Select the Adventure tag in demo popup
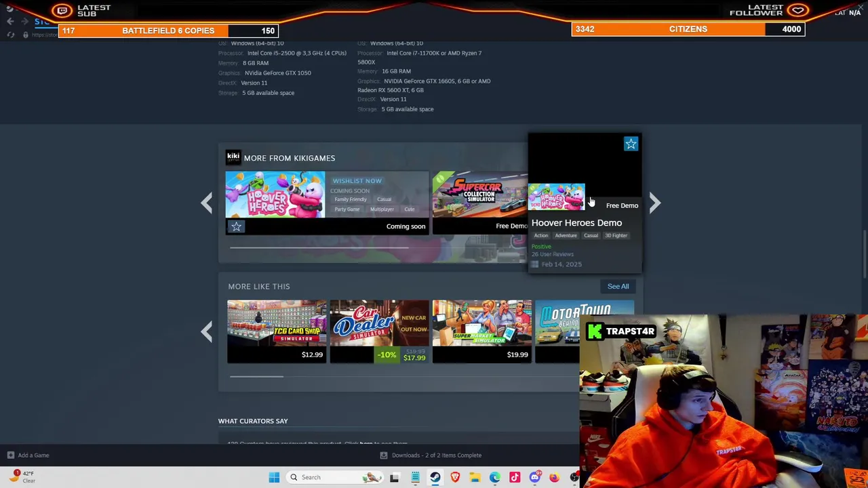The height and width of the screenshot is (488, 868). click(566, 235)
